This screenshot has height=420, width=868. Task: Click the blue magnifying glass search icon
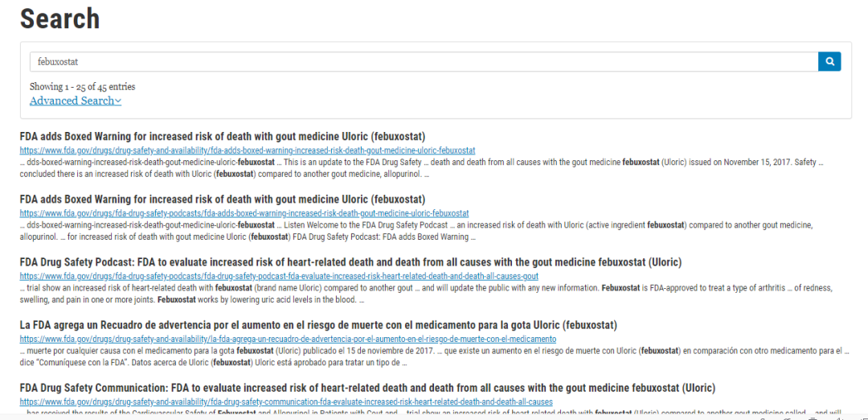tap(829, 61)
